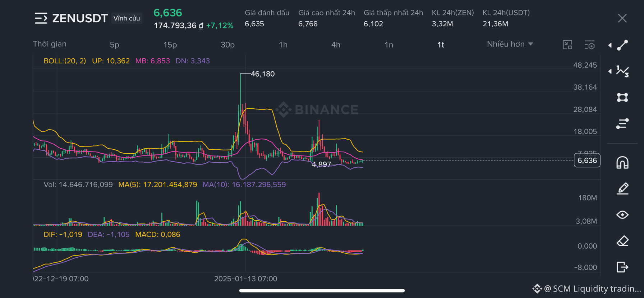Tap the MB: 6,853 Bollinger value
This screenshot has width=644, height=298.
(x=152, y=61)
